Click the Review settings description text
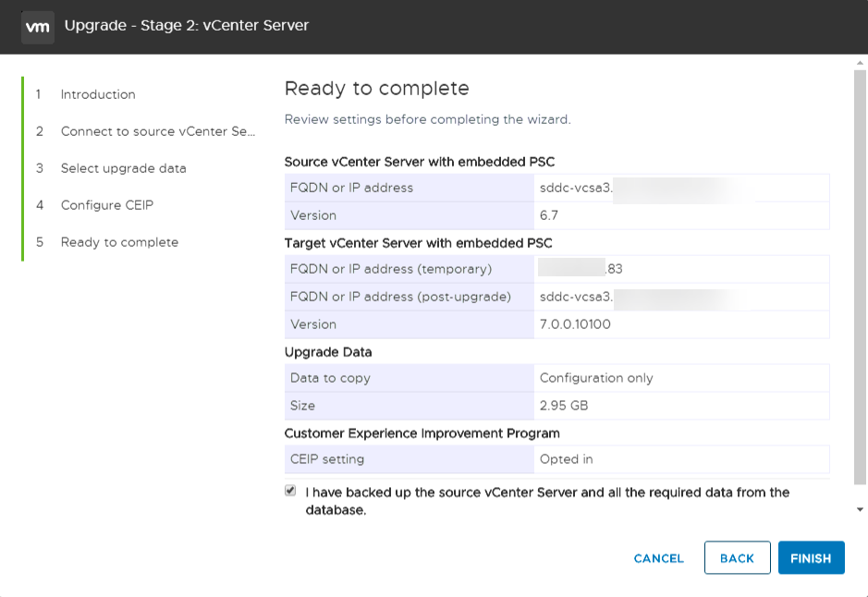Viewport: 868px width, 597px height. tap(427, 119)
